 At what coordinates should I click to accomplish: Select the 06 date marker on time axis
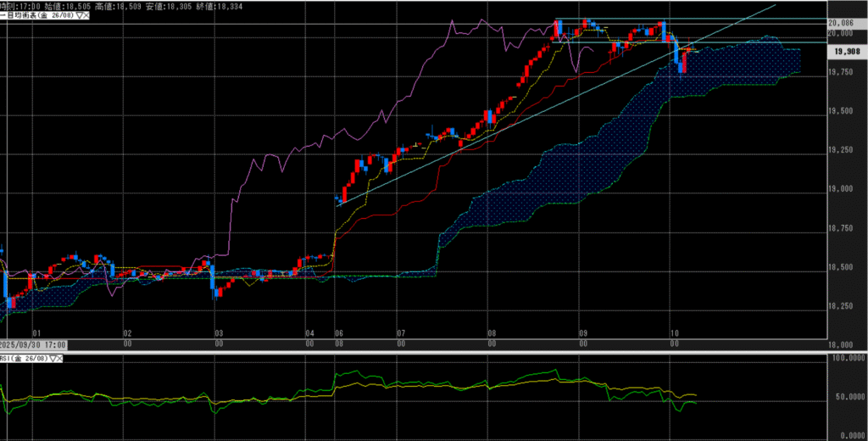[338, 333]
